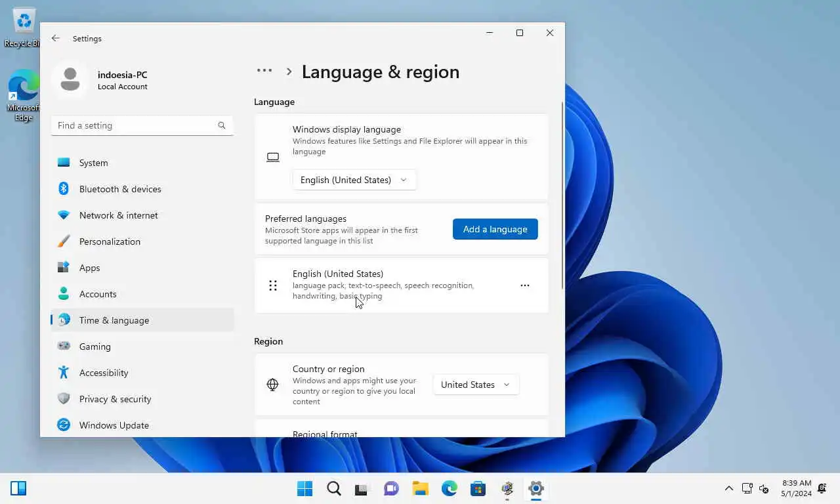
Task: Click the Apps grid icon in sidebar
Action: (64, 267)
